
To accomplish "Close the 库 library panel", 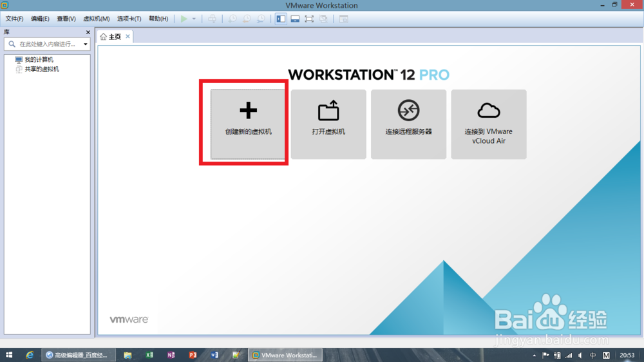I will click(88, 32).
